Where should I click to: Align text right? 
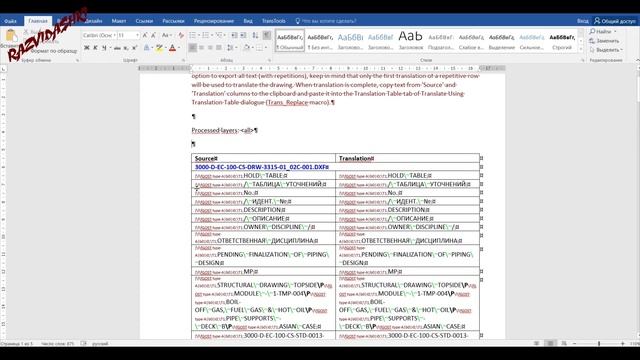210,48
